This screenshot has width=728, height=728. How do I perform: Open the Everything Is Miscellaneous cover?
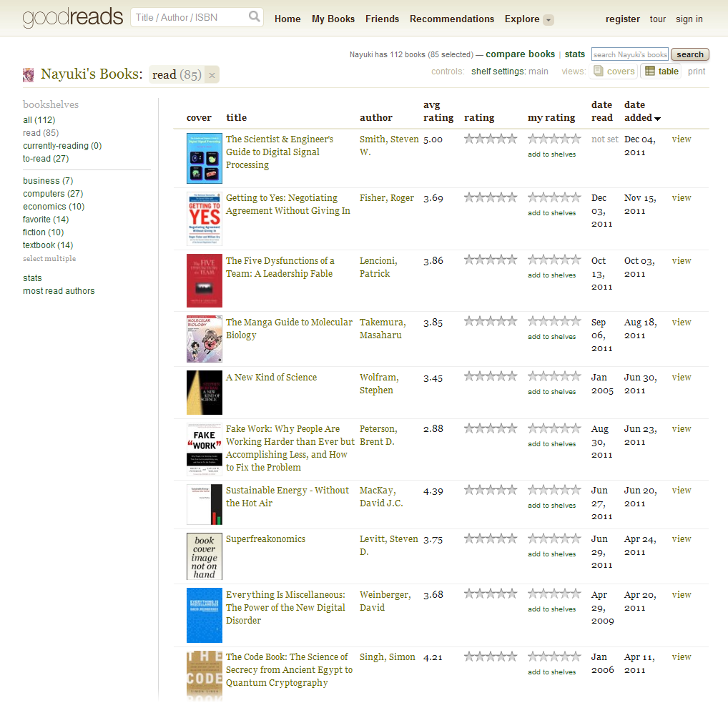205,615
